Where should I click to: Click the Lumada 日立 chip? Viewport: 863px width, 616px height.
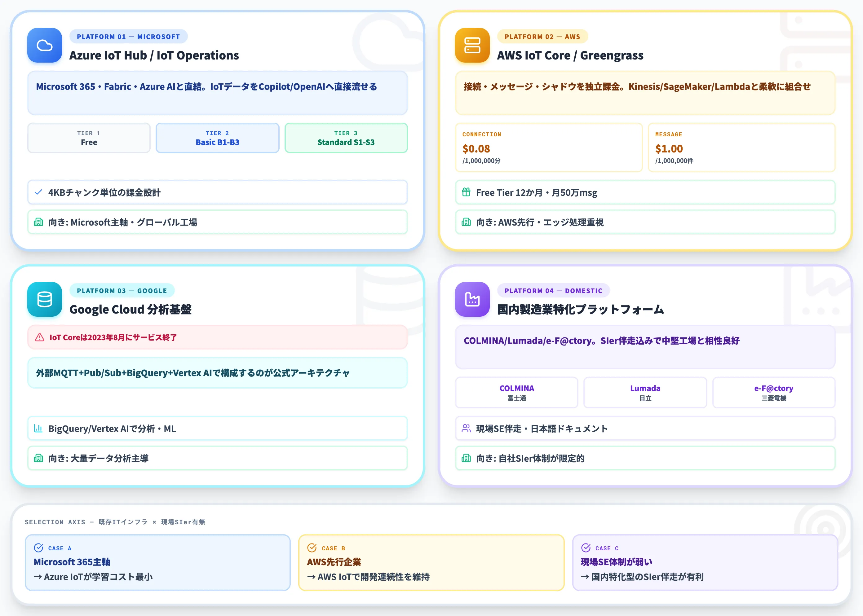tap(645, 393)
